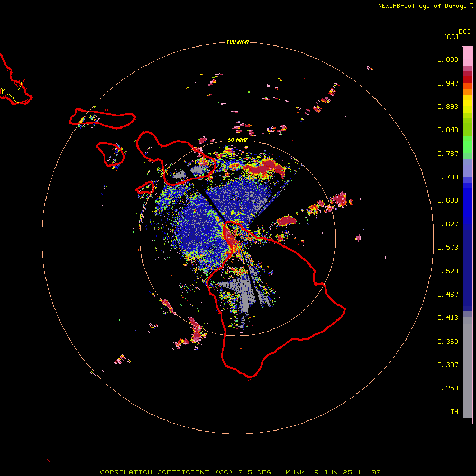This screenshot has width=476, height=476.
Task: Click the [CC] units label
Action: click(451, 36)
